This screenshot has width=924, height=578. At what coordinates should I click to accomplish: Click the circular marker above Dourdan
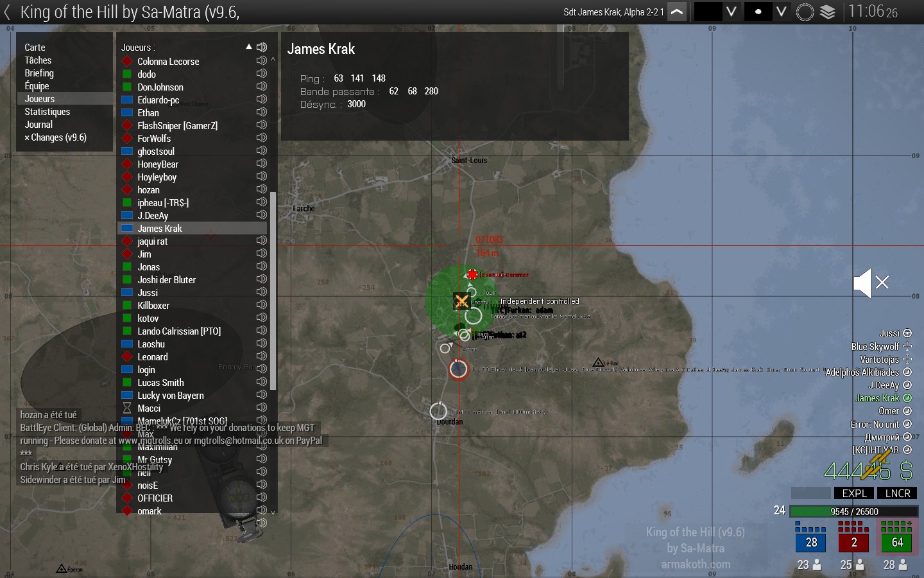pyautogui.click(x=438, y=410)
